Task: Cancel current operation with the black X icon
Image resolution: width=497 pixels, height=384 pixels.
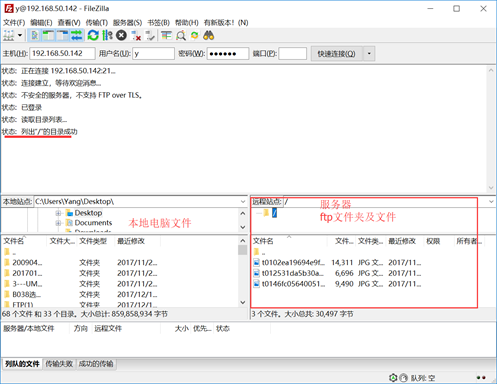Action: pyautogui.click(x=121, y=35)
